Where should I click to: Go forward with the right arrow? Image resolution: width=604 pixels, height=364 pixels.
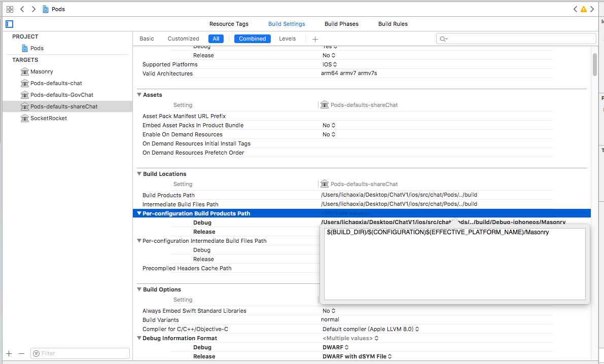pos(33,9)
